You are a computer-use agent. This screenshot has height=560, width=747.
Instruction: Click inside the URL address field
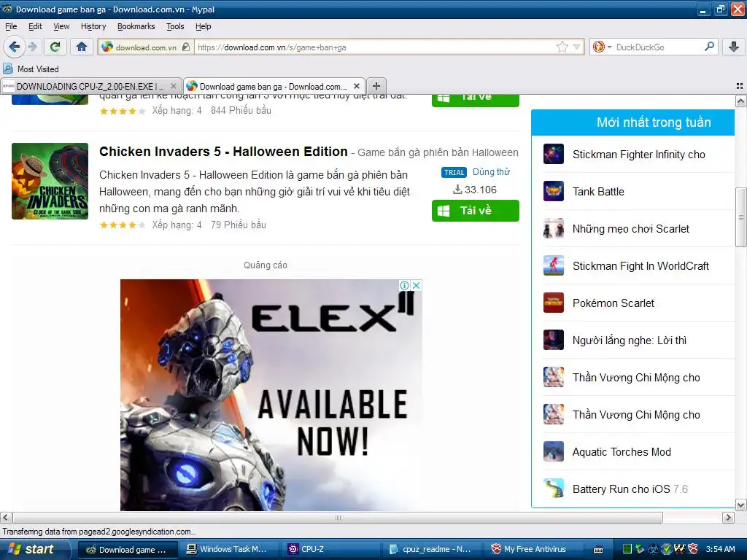374,47
